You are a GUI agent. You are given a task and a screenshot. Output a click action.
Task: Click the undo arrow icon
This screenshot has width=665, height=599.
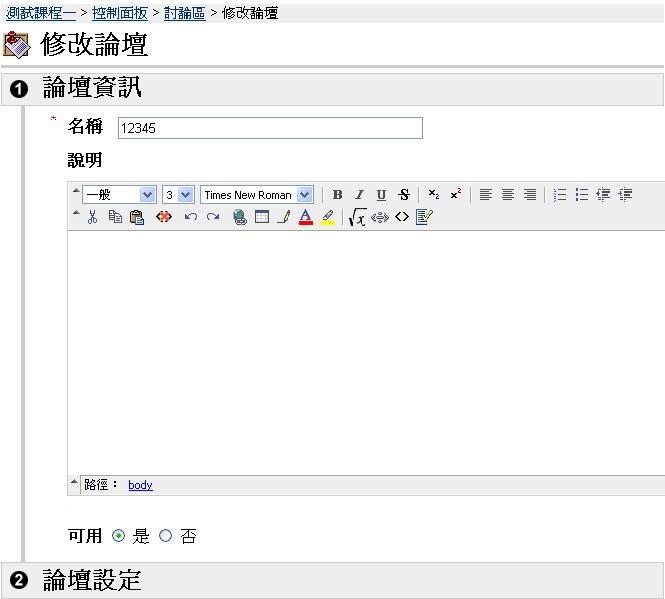(190, 217)
